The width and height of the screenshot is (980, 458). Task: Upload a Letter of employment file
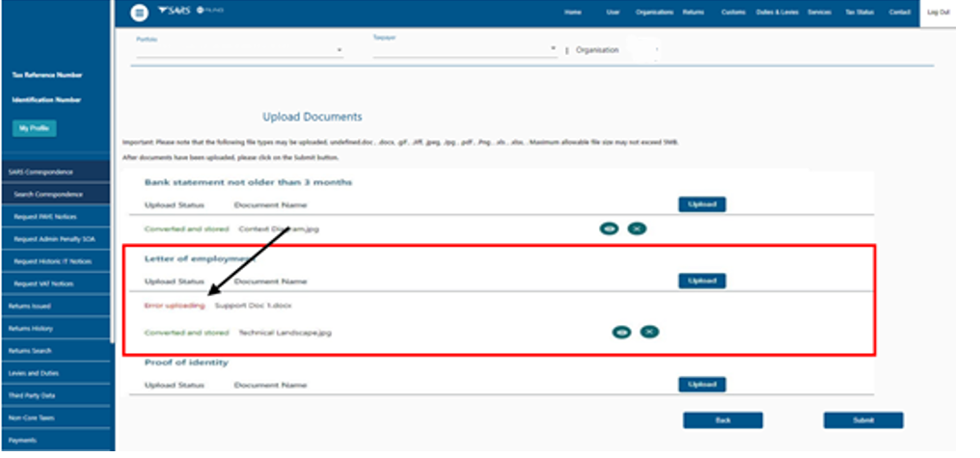click(701, 281)
